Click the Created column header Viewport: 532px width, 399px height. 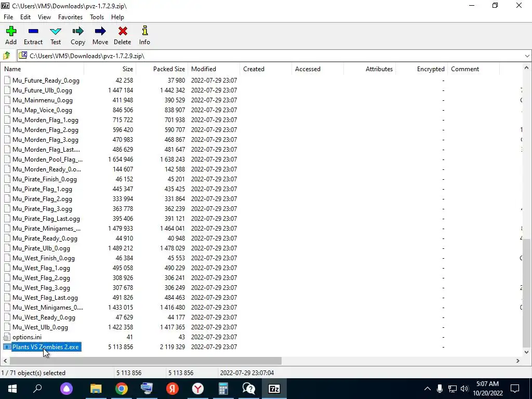pyautogui.click(x=265, y=69)
